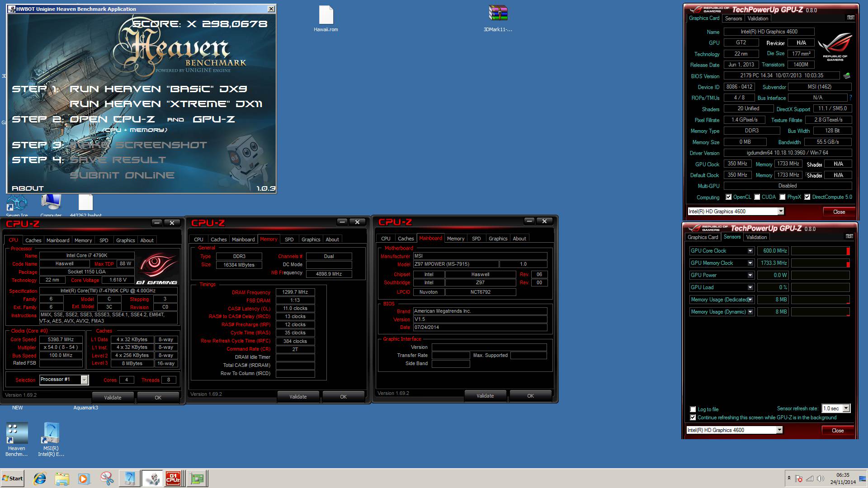Image resolution: width=868 pixels, height=488 pixels.
Task: Show hidden tray icons arrow
Action: (x=789, y=478)
